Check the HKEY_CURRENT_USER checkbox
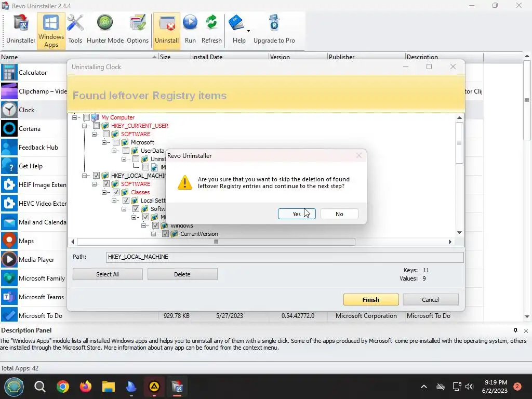The width and height of the screenshot is (532, 399). 96,126
